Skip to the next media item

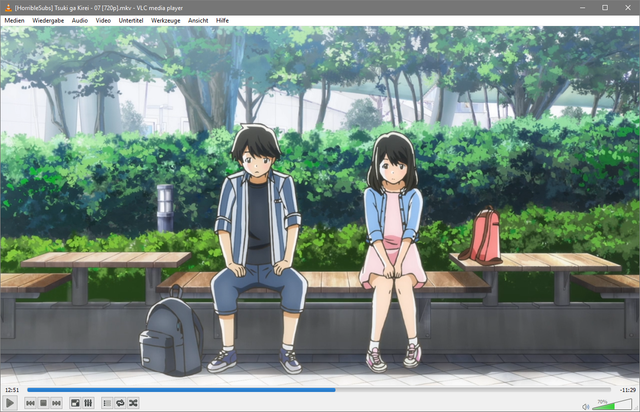coord(56,403)
